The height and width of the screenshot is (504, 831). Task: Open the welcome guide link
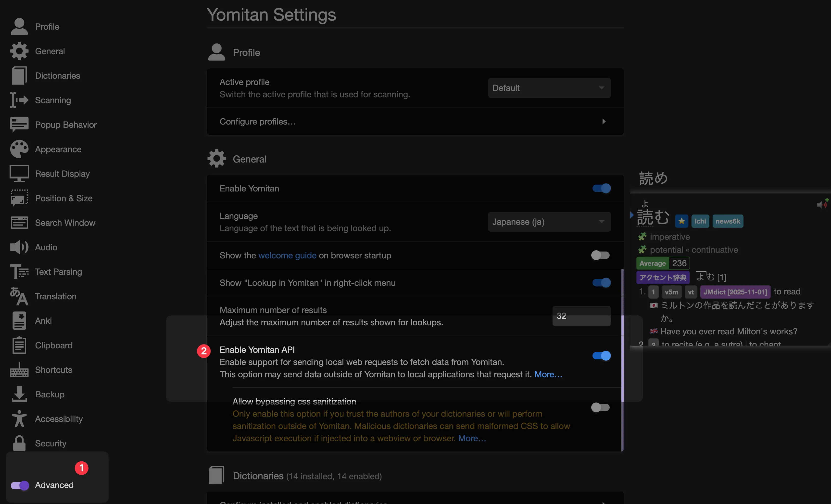(287, 255)
